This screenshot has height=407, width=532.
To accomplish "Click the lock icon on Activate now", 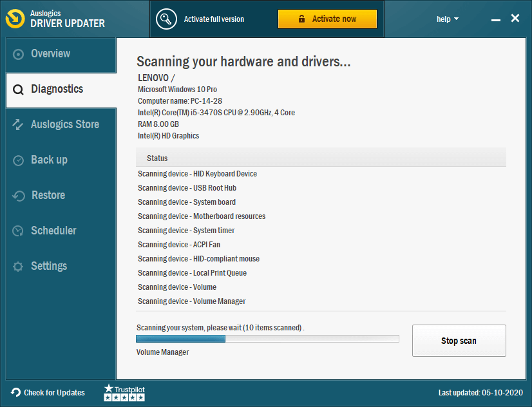I will coord(303,19).
